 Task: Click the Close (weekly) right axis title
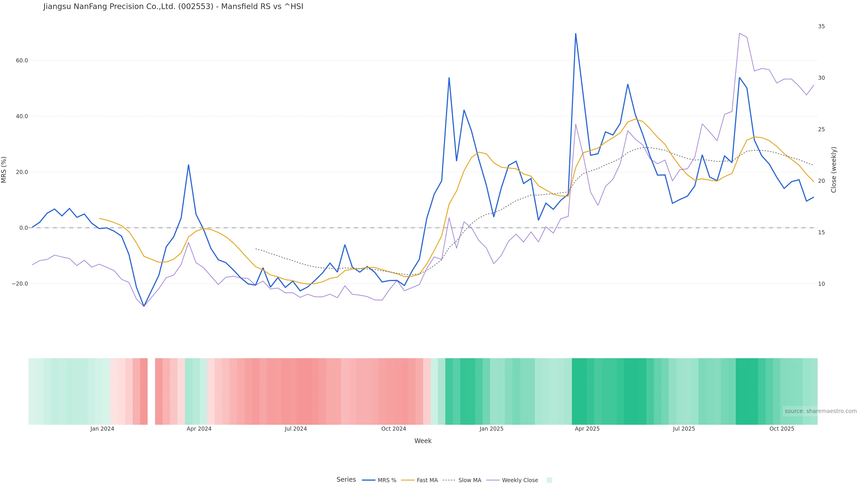[834, 170]
